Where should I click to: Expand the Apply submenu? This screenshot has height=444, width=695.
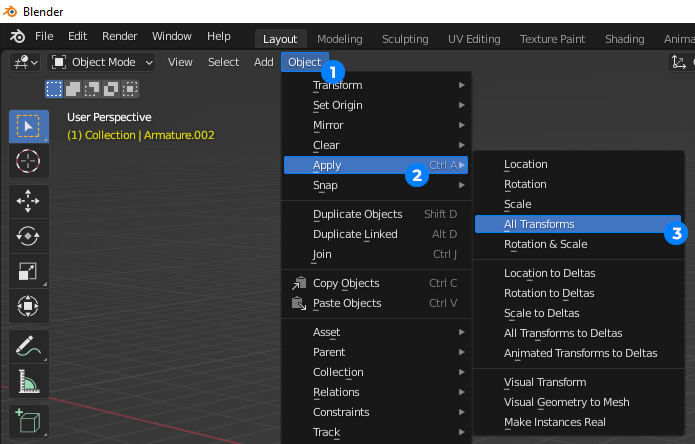(x=376, y=165)
